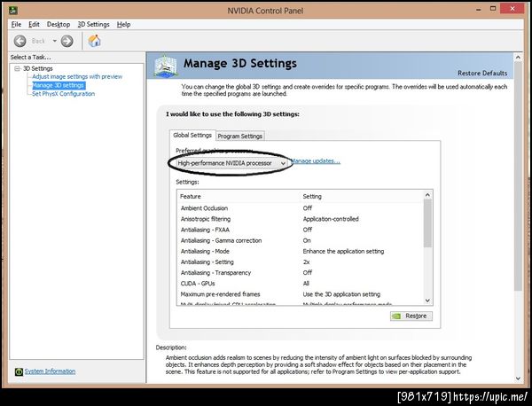Click the NVIDIA icon on Restore button
Viewport: 532px width, 406px height.
pos(396,316)
